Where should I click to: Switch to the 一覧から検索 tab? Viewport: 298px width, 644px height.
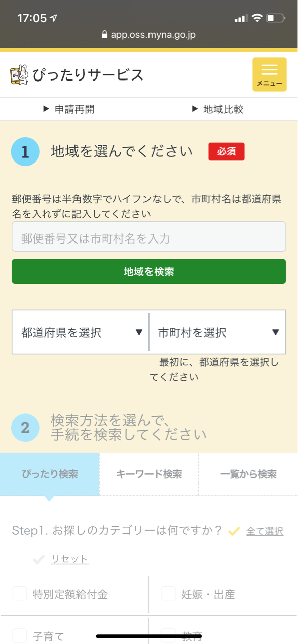[249, 474]
